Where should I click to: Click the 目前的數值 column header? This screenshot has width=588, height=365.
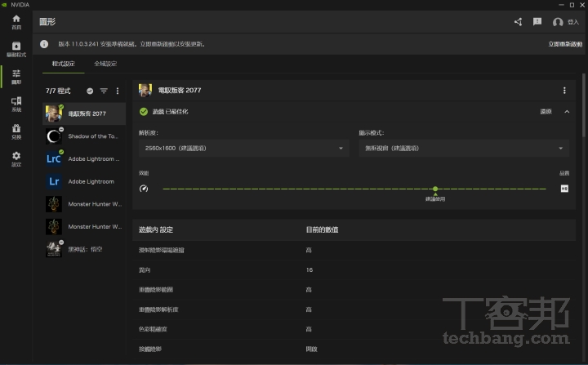coord(322,230)
